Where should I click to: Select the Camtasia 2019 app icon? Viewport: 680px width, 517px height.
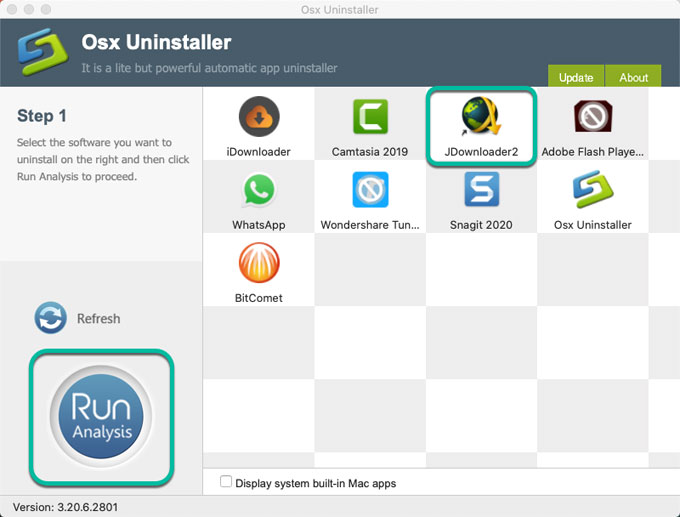click(x=370, y=116)
